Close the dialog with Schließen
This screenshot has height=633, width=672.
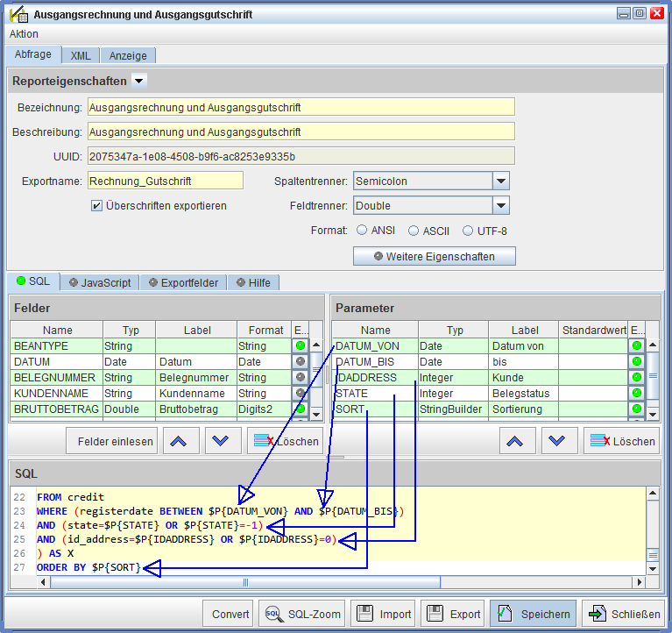[x=622, y=614]
